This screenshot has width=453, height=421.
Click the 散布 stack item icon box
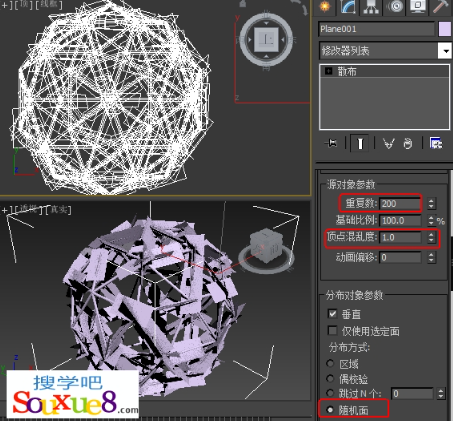pyautogui.click(x=329, y=71)
